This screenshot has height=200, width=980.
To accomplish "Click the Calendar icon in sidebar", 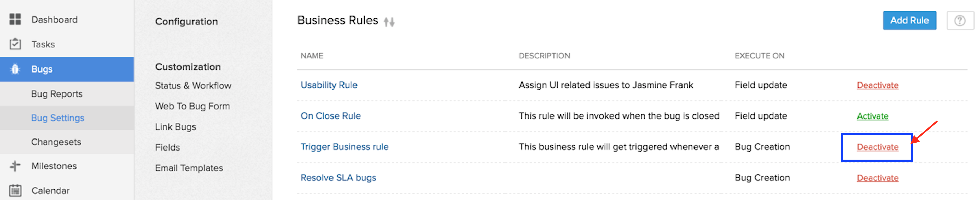I will click(x=15, y=190).
